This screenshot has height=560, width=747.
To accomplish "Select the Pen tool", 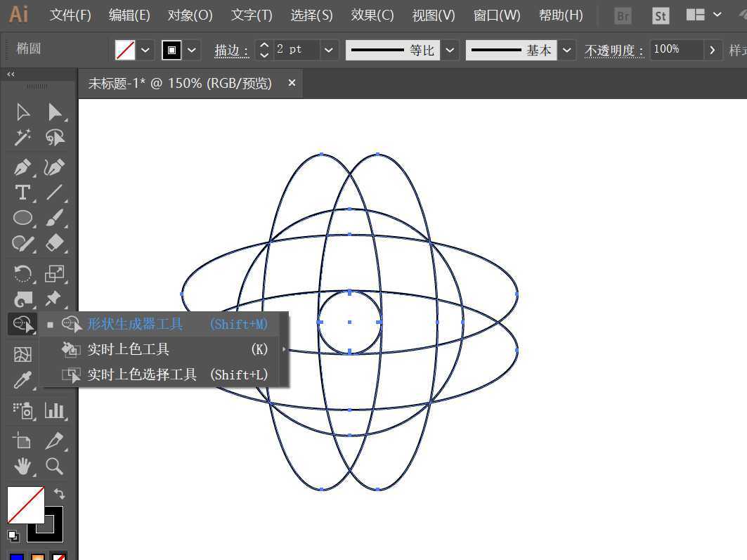I will [x=22, y=167].
